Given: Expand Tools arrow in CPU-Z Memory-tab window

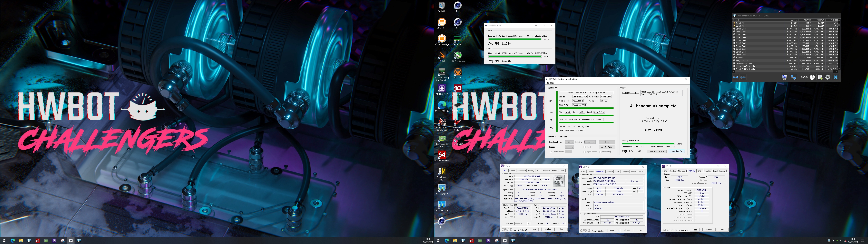Looking at the screenshot, I should click(x=701, y=229).
